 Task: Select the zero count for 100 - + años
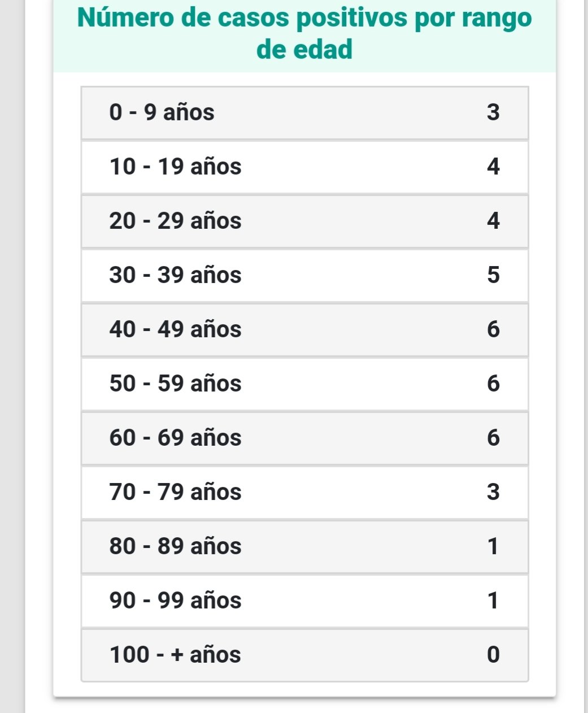pos(493,655)
